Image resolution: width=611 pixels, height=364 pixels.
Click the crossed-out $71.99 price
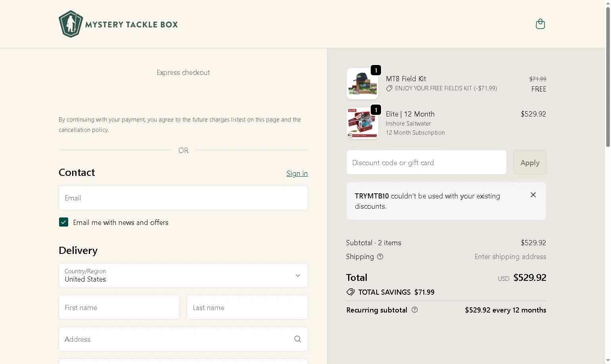(x=538, y=79)
